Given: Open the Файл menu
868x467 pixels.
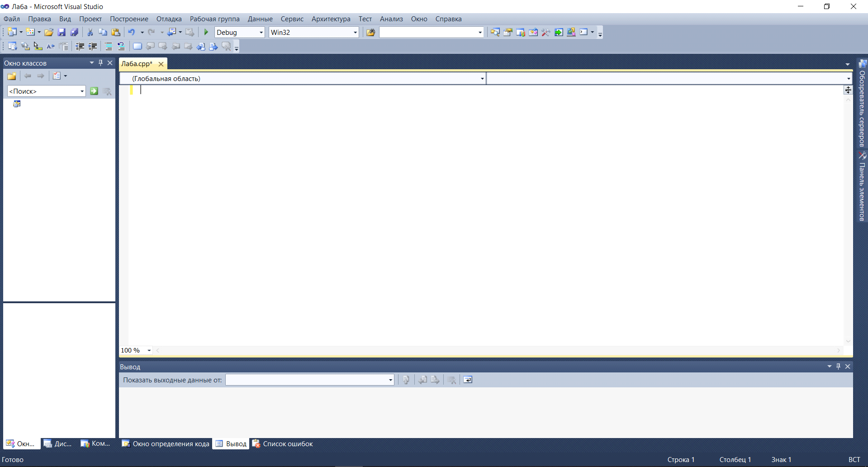Looking at the screenshot, I should pyautogui.click(x=12, y=19).
